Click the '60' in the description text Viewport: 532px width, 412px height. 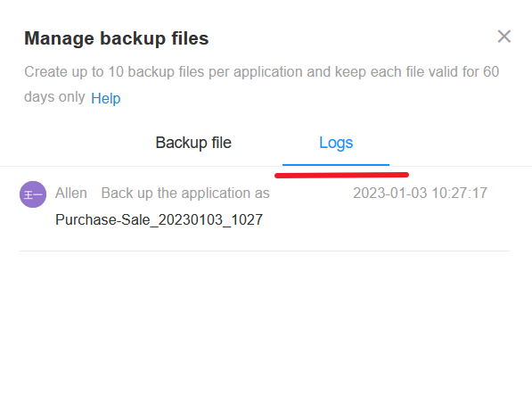coord(491,71)
